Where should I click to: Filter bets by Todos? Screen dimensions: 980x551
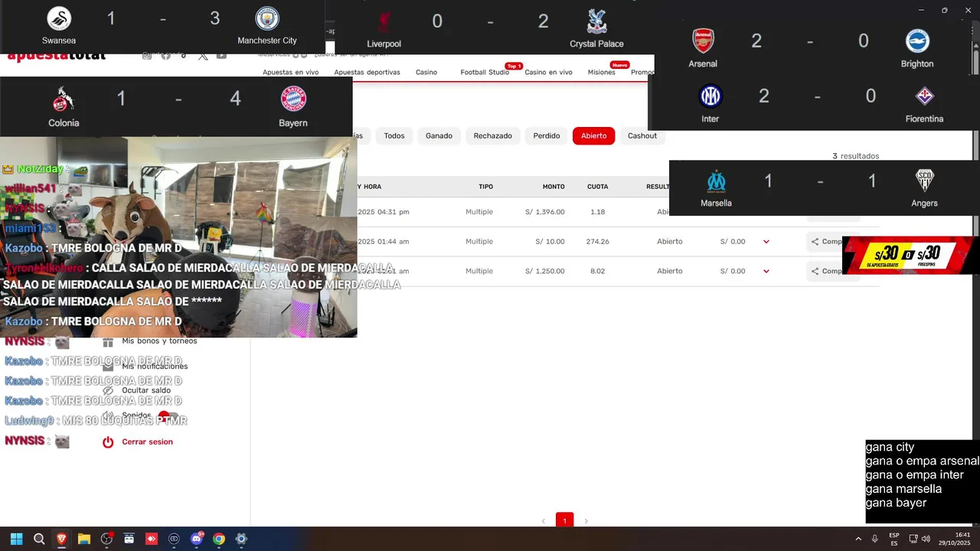pyautogui.click(x=394, y=136)
